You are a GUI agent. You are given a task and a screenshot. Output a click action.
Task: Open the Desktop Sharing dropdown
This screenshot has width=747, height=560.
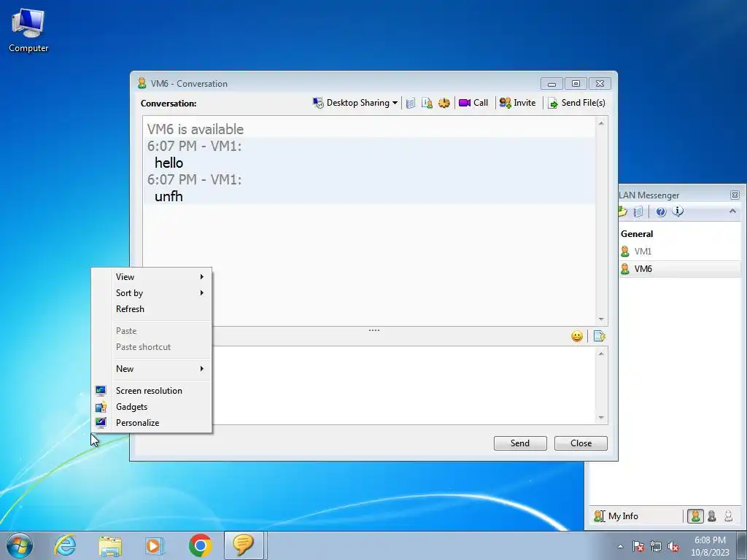(x=355, y=103)
